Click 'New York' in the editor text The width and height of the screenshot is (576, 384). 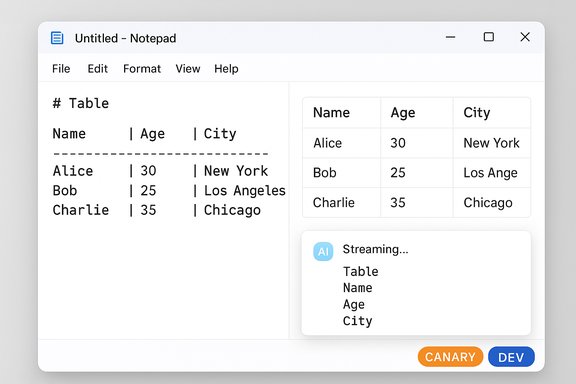[x=236, y=171]
